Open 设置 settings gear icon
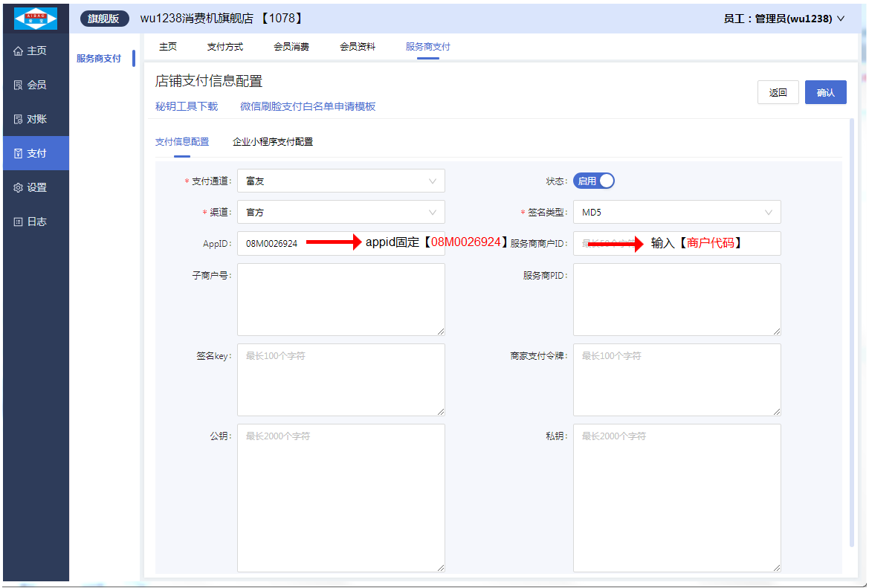The height and width of the screenshot is (588, 869). pyautogui.click(x=19, y=188)
